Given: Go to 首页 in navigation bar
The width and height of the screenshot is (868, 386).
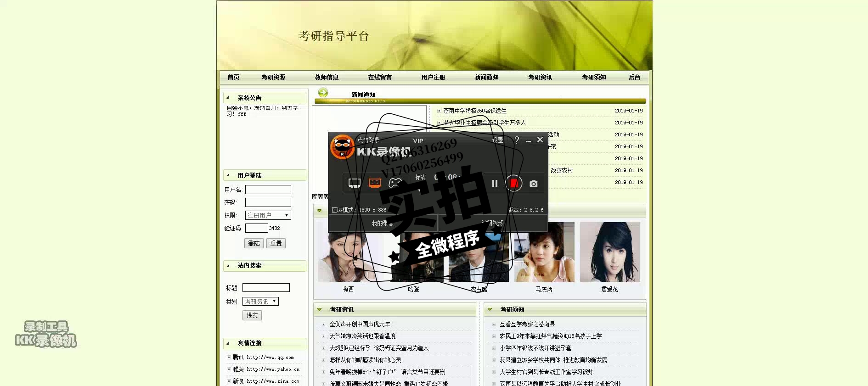Looking at the screenshot, I should (x=233, y=77).
